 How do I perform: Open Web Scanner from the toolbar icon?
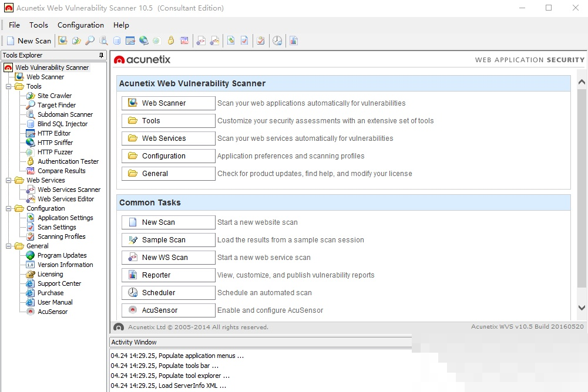[x=63, y=40]
